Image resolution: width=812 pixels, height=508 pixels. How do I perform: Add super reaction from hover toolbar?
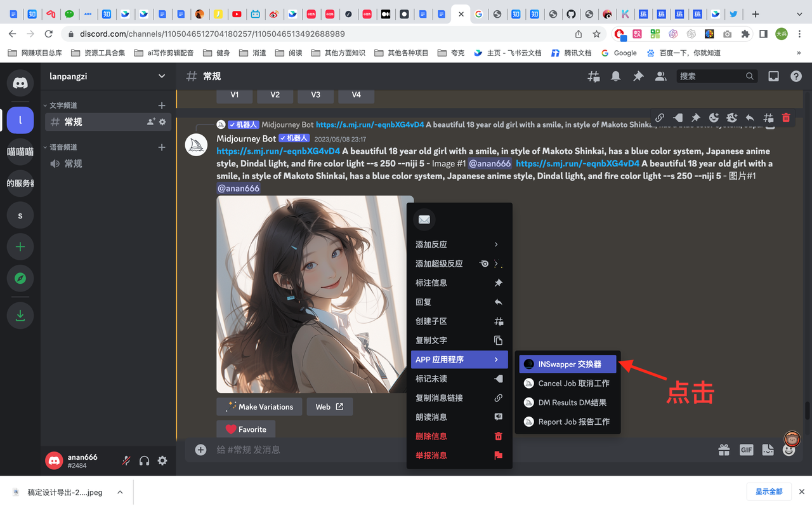pos(732,117)
